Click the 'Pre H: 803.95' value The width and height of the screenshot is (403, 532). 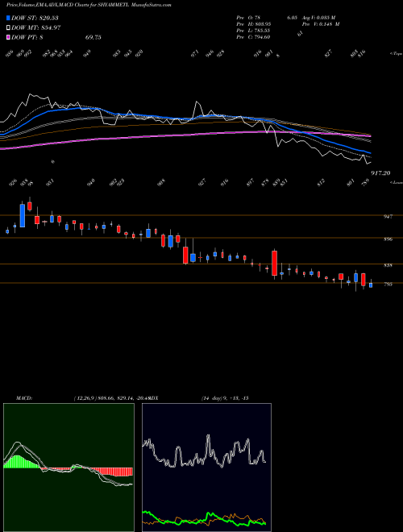253,24
